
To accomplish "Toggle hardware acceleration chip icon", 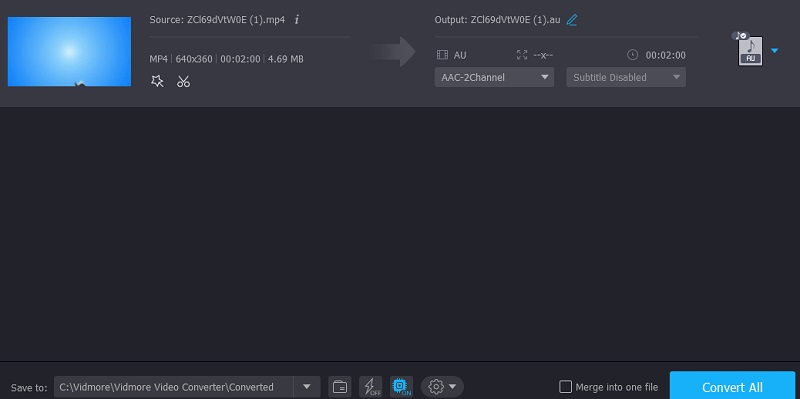I will (401, 387).
